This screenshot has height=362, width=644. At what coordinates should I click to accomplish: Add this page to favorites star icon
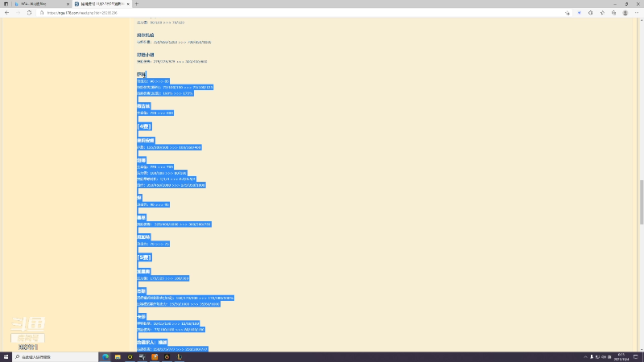568,13
